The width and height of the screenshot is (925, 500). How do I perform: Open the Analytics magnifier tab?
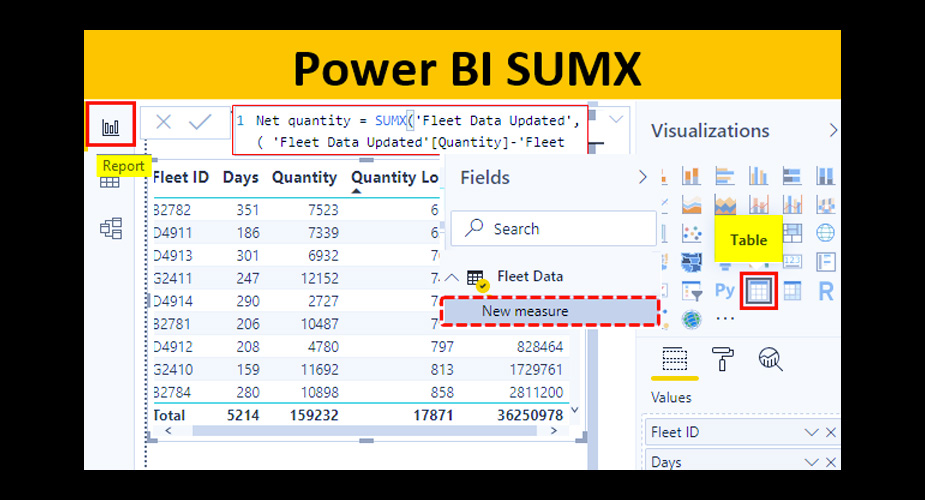click(x=770, y=358)
